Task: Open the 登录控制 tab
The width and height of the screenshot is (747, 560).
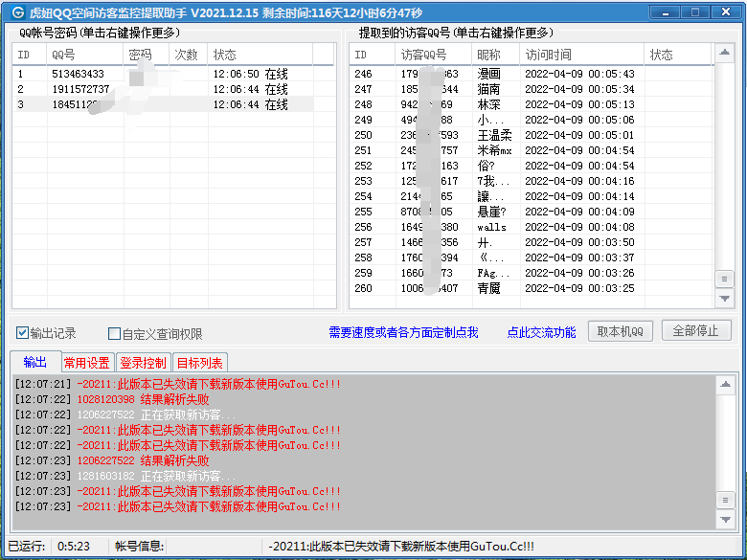Action: coord(143,363)
